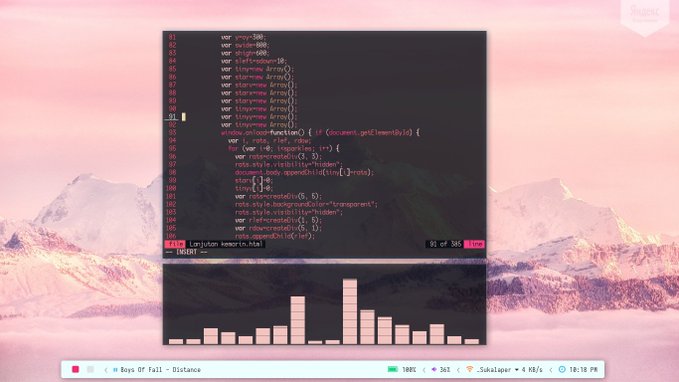The height and width of the screenshot is (382, 679).
Task: Click the 10:18 PM time display
Action: point(583,369)
